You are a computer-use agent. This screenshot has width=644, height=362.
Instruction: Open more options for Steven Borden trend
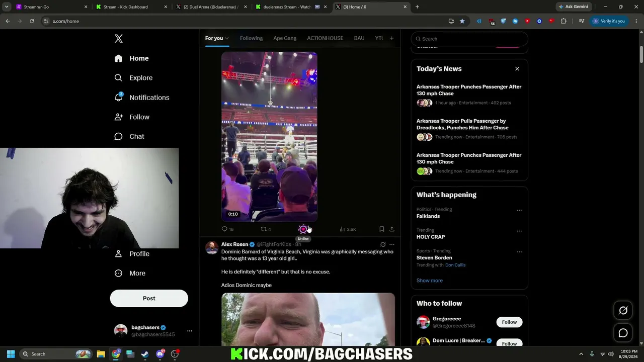click(x=519, y=252)
